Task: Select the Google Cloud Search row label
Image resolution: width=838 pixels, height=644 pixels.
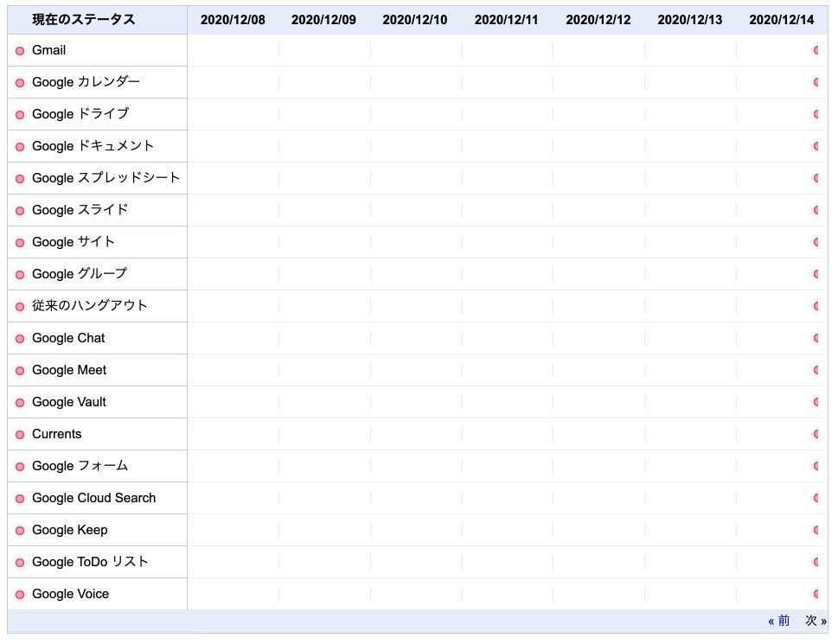Action: coord(93,498)
